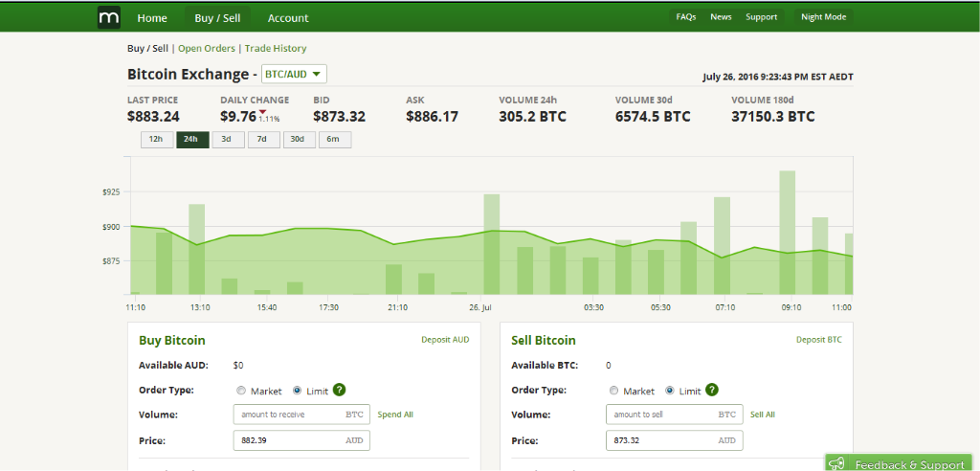Set chart range to 7d
Screen dimensions: 980x471
pyautogui.click(x=263, y=140)
